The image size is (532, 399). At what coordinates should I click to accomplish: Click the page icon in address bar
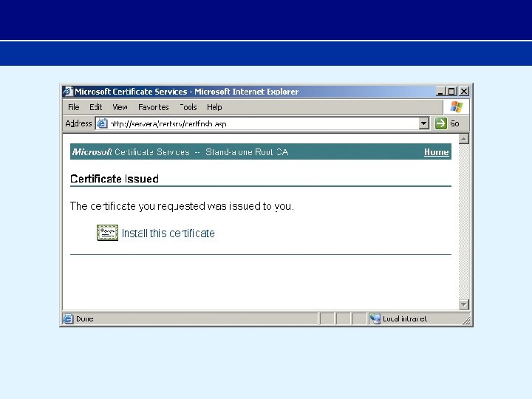(102, 123)
